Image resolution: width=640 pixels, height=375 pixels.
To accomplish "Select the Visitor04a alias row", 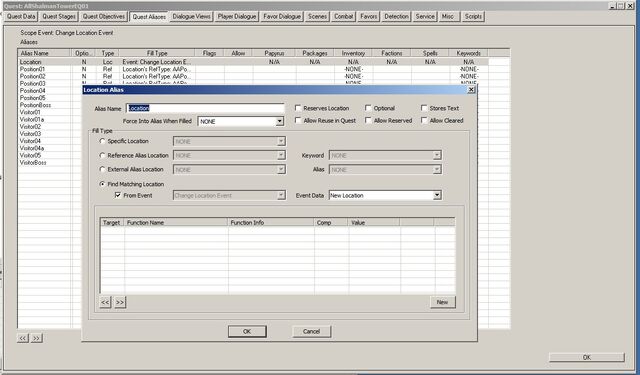I will (32, 148).
